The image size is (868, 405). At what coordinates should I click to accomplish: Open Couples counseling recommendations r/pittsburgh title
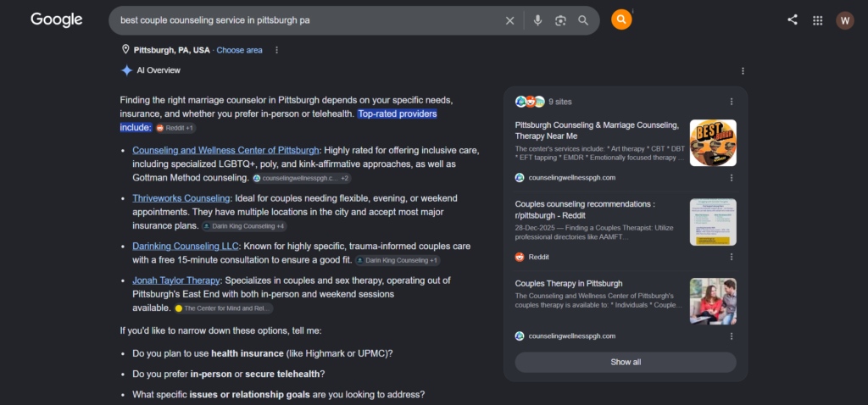pyautogui.click(x=585, y=209)
